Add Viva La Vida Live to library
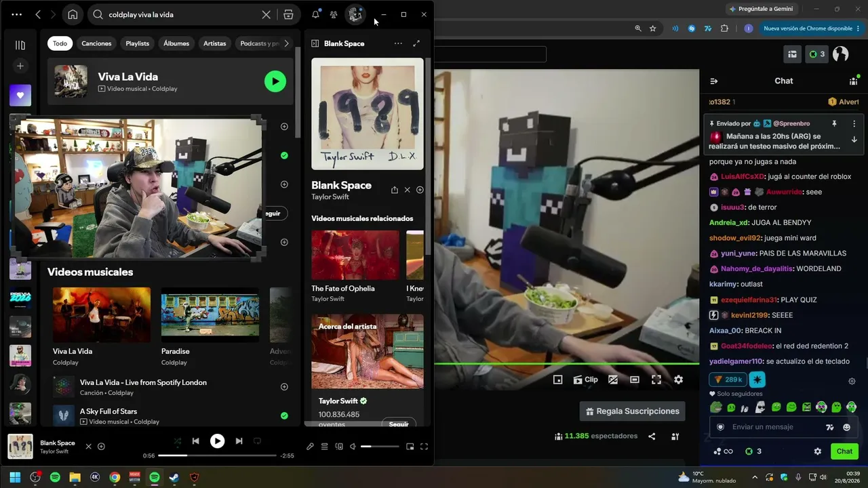 284,387
